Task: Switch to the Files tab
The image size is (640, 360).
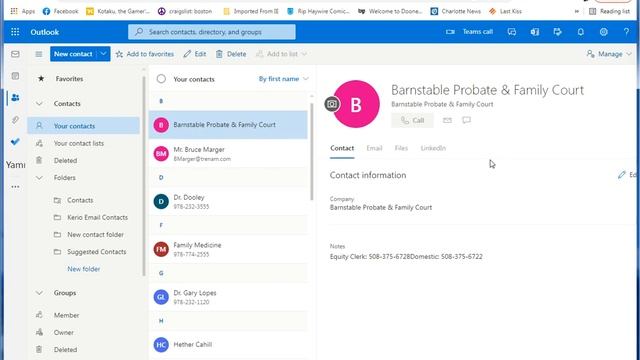Action: coord(401,148)
